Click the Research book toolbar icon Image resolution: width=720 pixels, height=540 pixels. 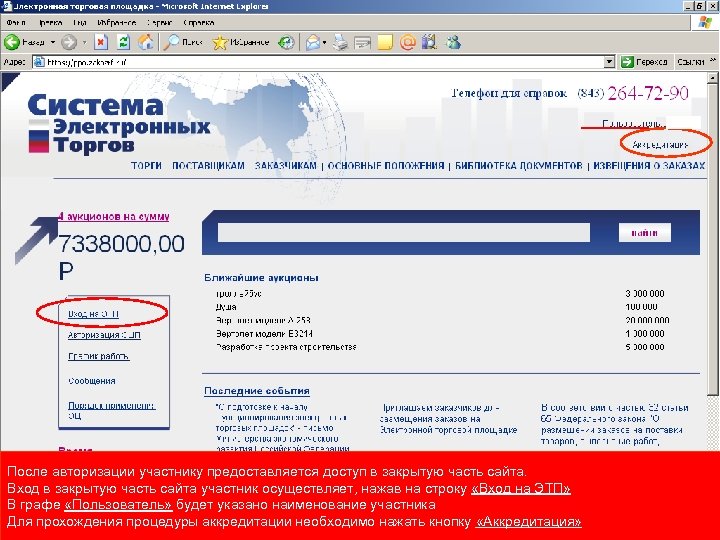pyautogui.click(x=429, y=42)
